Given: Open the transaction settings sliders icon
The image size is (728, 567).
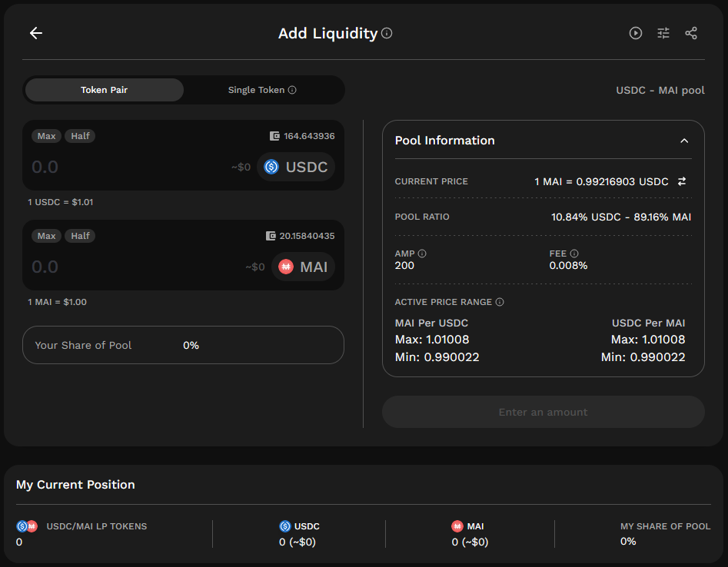Looking at the screenshot, I should pyautogui.click(x=663, y=33).
